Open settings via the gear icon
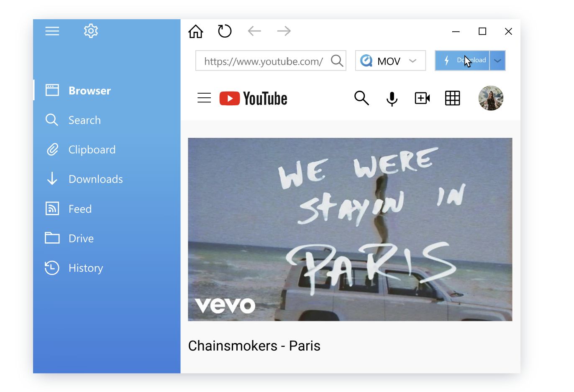The width and height of the screenshot is (574, 392). point(91,31)
